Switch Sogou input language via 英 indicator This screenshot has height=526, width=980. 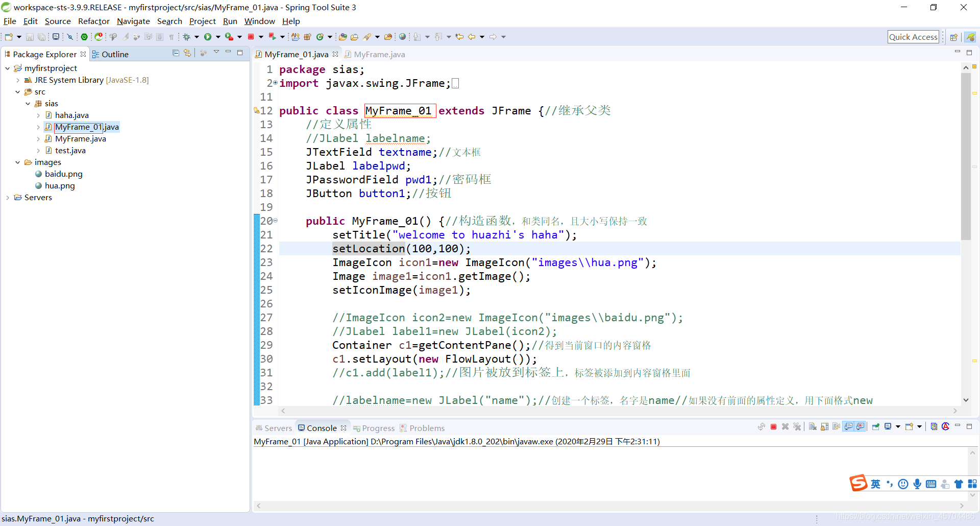(x=876, y=484)
